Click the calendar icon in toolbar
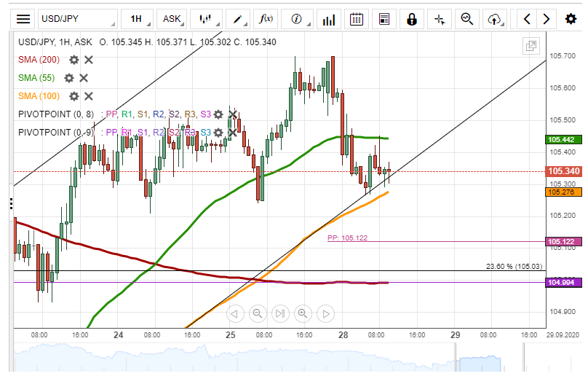Screen dimensions: 588x376 (x=356, y=19)
